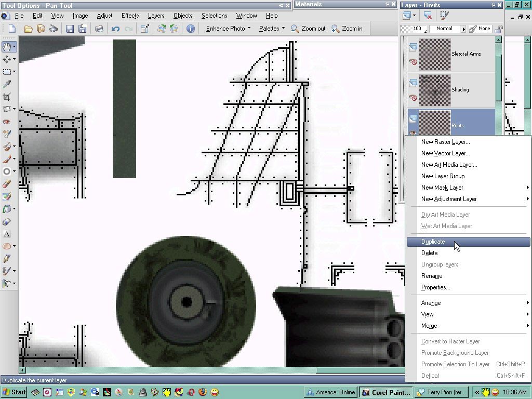532x399 pixels.
Task: Click the Layer palette vertical scrollbar
Action: click(x=498, y=77)
